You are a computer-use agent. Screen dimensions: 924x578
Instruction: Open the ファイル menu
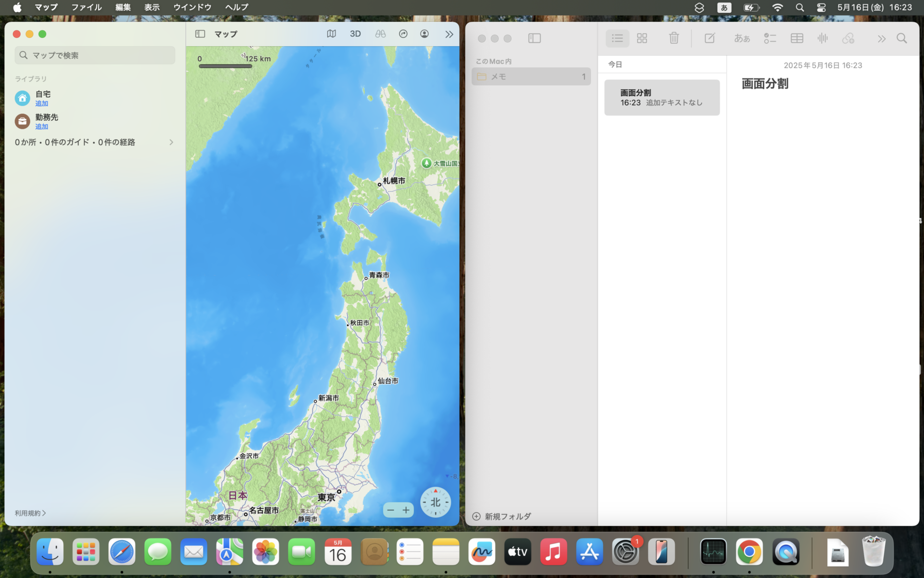[87, 7]
